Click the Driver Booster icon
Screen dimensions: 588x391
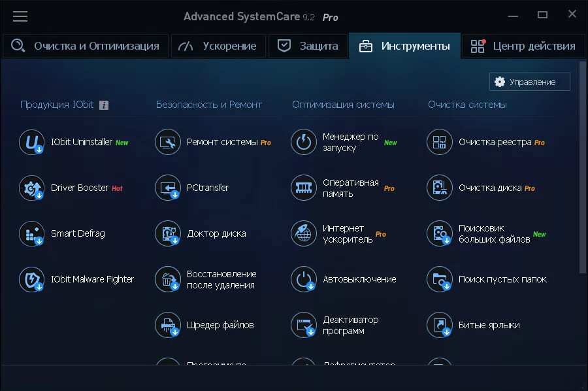point(32,188)
